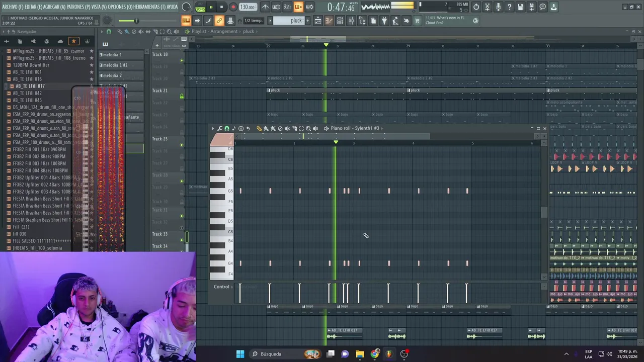Select piano roll draw pencil tool
Screen dimensions: 644x362
click(x=259, y=128)
